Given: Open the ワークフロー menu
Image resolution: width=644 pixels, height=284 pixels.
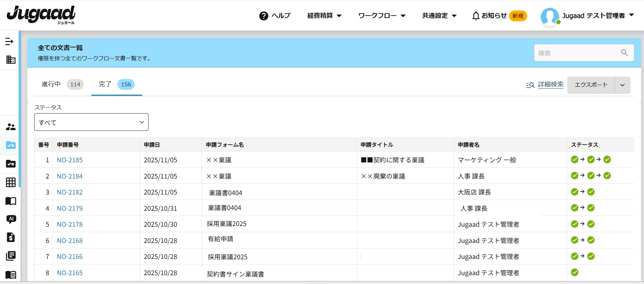Looking at the screenshot, I should tap(381, 16).
